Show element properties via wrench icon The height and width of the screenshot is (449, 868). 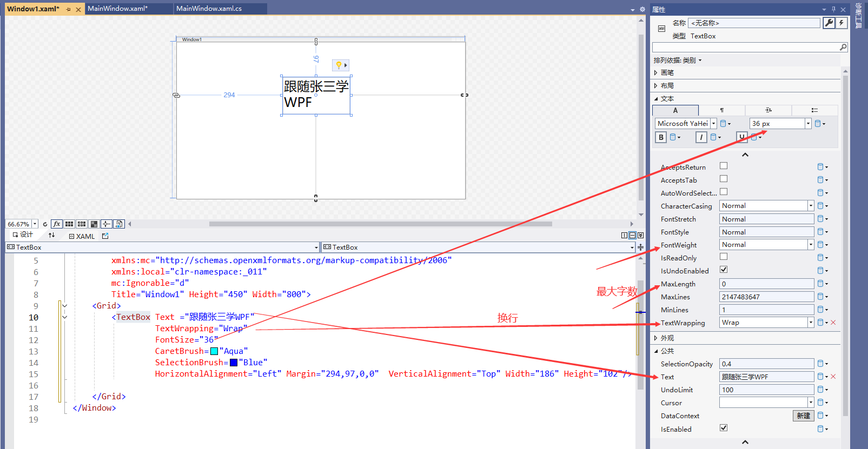point(829,23)
